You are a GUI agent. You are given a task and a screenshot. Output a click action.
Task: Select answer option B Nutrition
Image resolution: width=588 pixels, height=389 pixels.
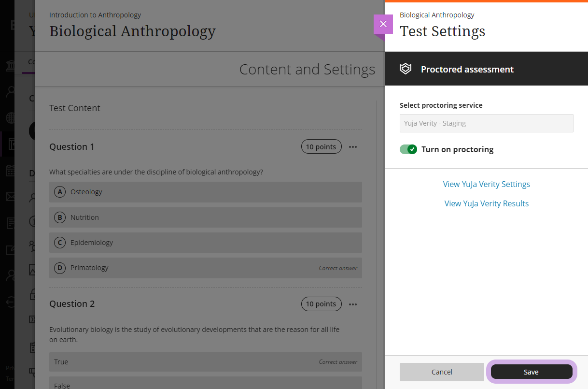pyautogui.click(x=205, y=217)
